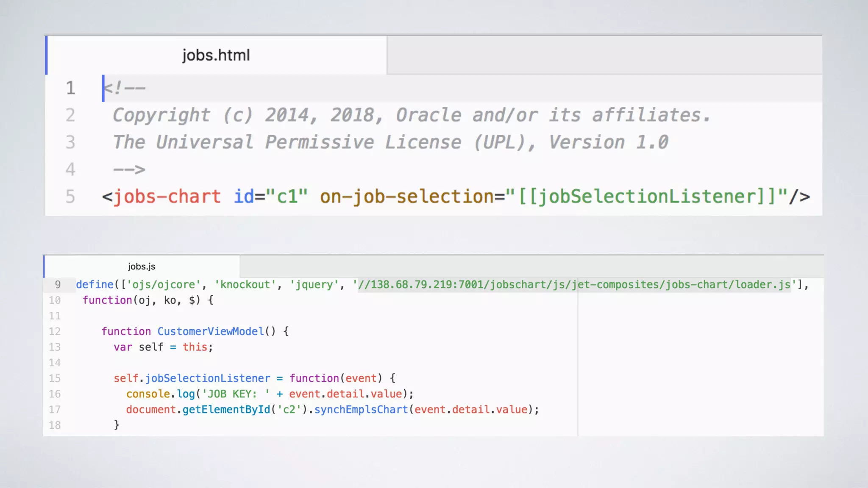Click line number 1 in jobs.html
This screenshot has width=868, height=488.
tap(70, 88)
